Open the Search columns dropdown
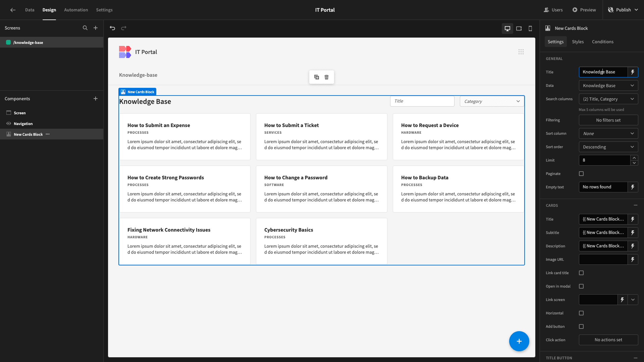 click(608, 99)
